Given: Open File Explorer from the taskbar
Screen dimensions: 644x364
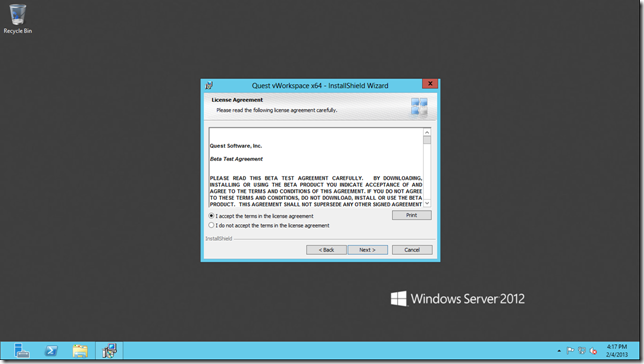Looking at the screenshot, I should pyautogui.click(x=80, y=351).
